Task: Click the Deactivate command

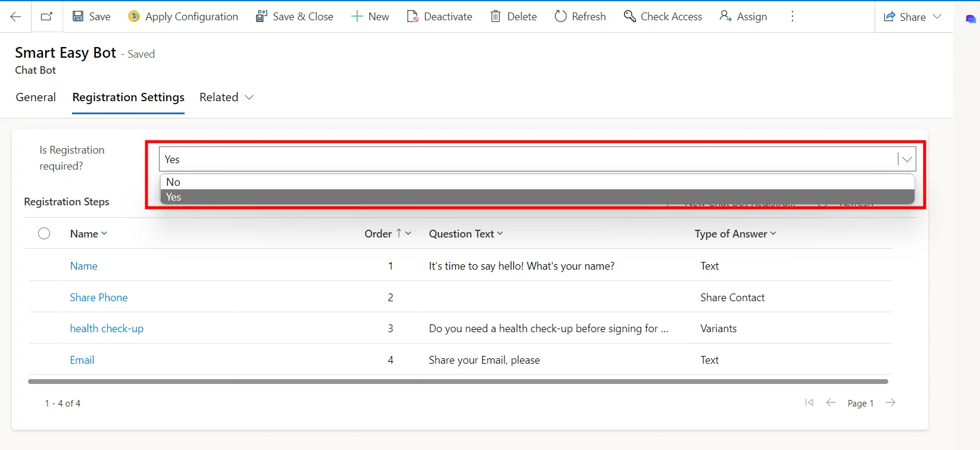Action: click(x=439, y=17)
